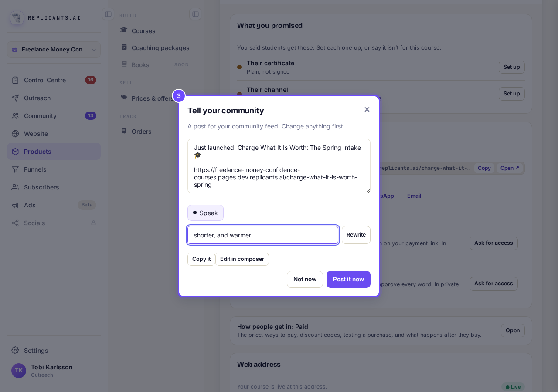This screenshot has width=558, height=392.
Task: Click the lock icon beside Socials
Action: (x=93, y=223)
